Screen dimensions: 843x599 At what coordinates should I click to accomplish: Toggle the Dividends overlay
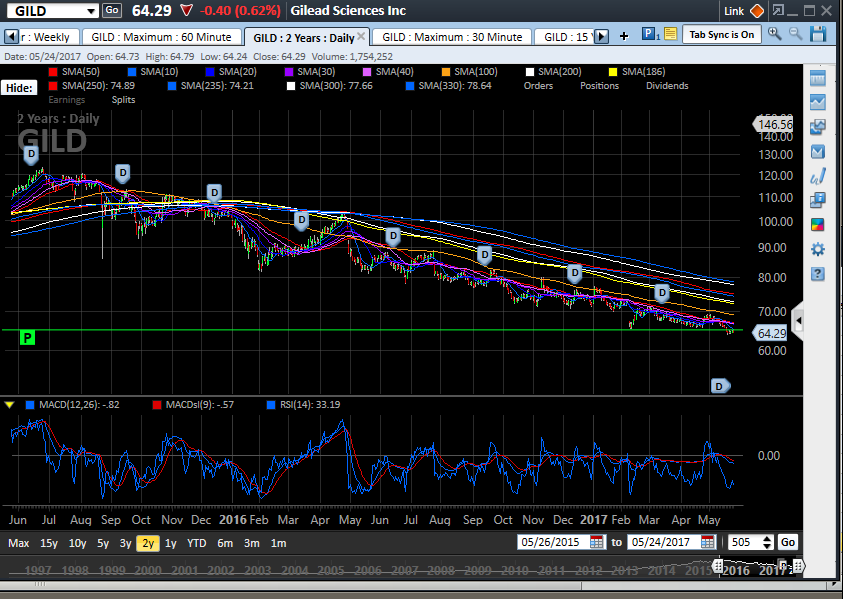(x=667, y=85)
